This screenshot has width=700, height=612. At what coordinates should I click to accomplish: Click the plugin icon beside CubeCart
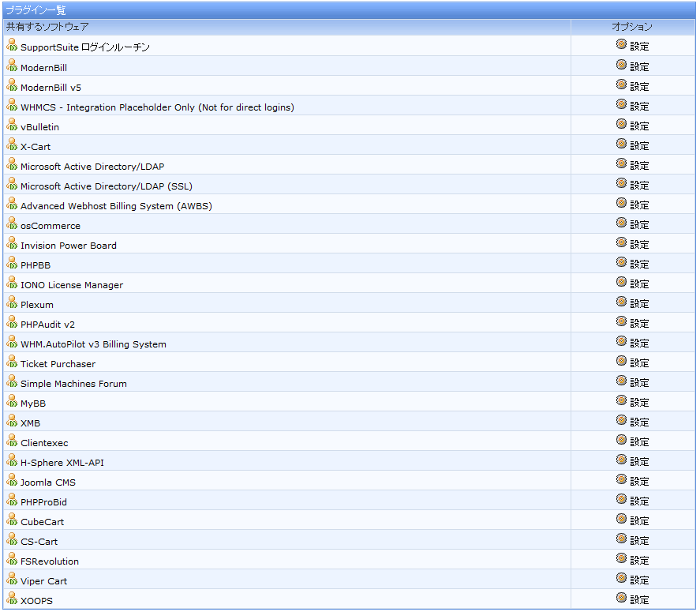coord(12,520)
